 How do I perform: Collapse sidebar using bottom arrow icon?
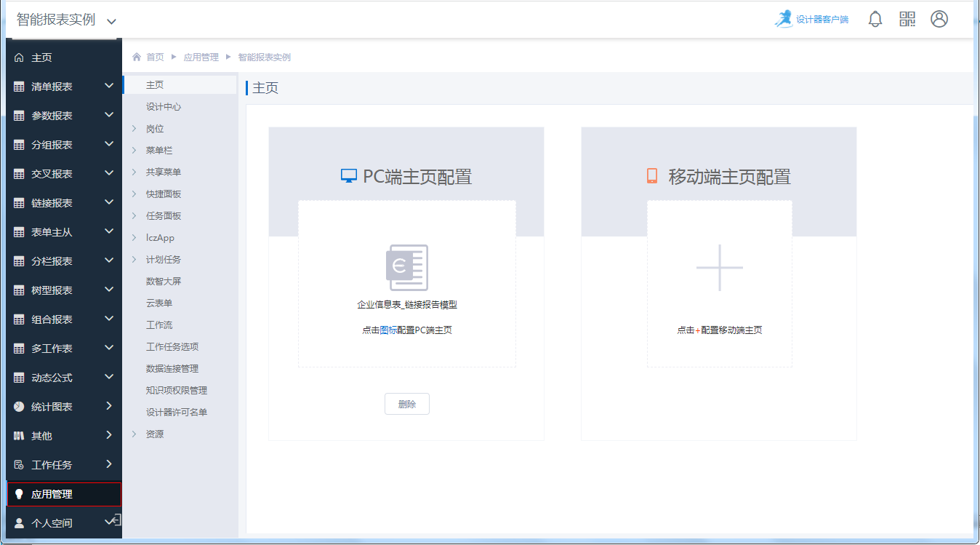pos(116,520)
